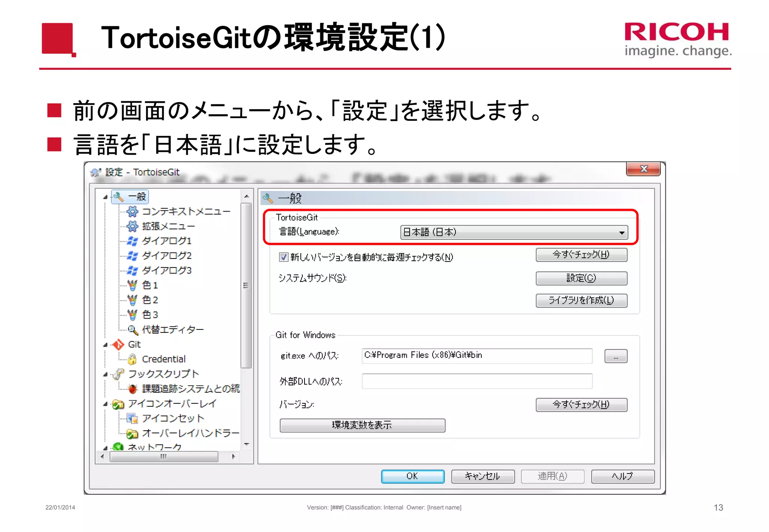Image resolution: width=769 pixels, height=532 pixels.
Task: Click the 設定(C) system sound button
Action: point(581,278)
